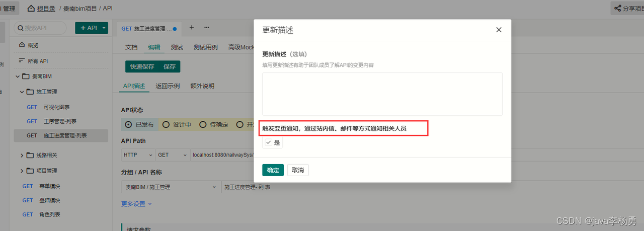Click the 概览 overview home icon
Viewport: 644px width, 231px height.
click(x=22, y=45)
